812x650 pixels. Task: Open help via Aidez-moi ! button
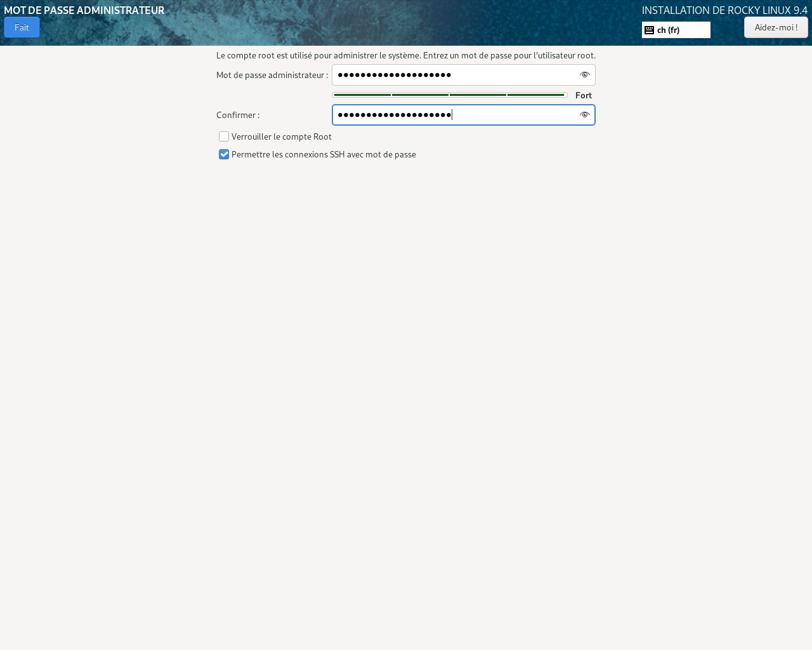pos(776,27)
